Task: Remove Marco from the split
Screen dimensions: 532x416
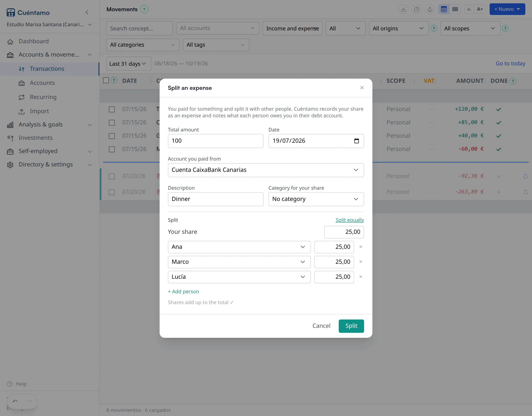Action: tap(361, 262)
